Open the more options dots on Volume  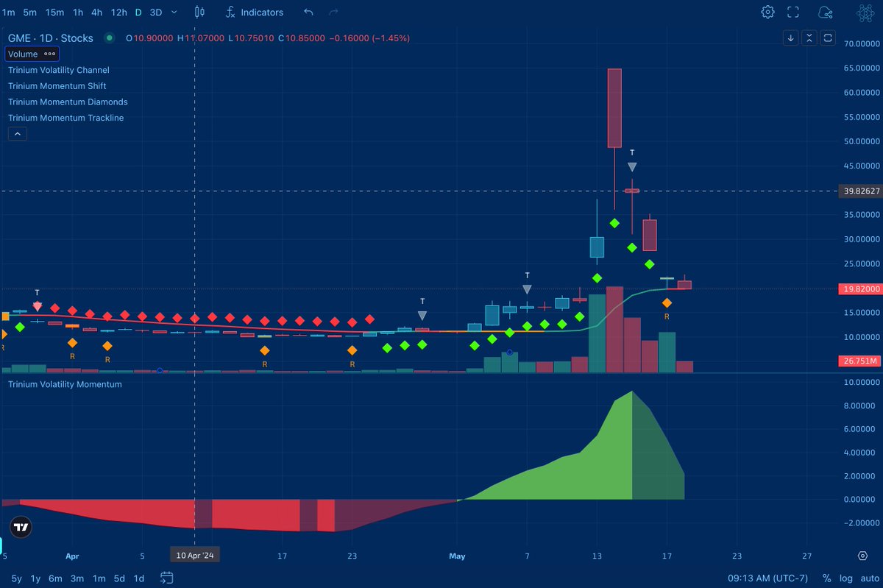(49, 54)
